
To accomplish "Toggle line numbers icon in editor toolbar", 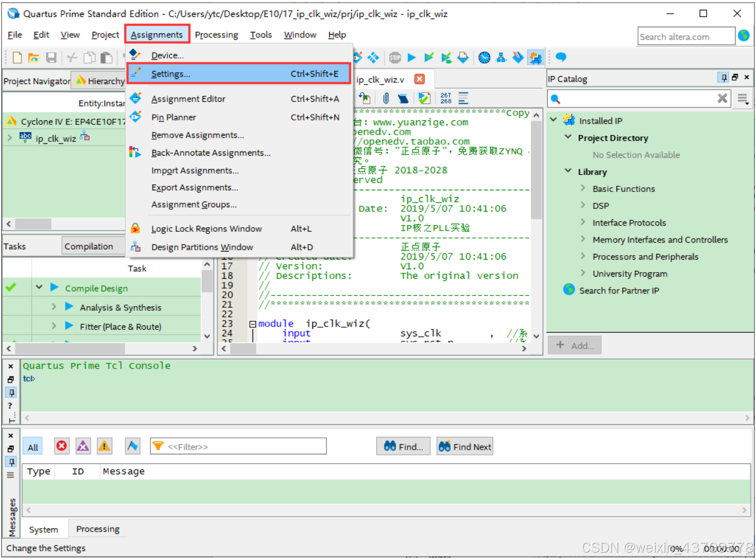I will (446, 98).
